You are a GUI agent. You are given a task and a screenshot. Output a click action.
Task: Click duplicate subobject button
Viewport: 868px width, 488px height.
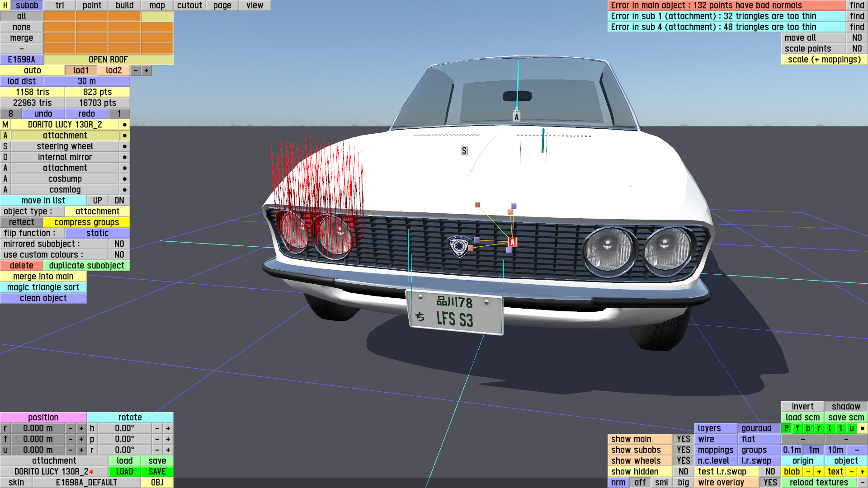(x=86, y=266)
